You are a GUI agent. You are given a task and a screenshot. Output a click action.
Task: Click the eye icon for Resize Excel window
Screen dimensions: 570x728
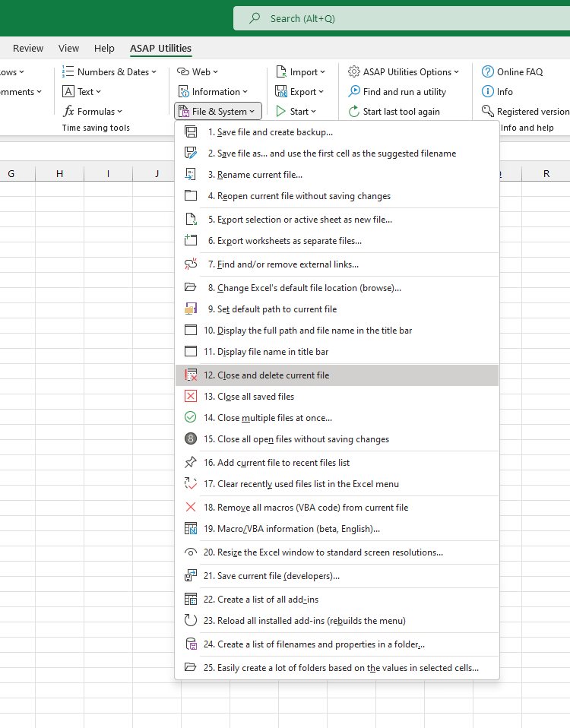(190, 552)
